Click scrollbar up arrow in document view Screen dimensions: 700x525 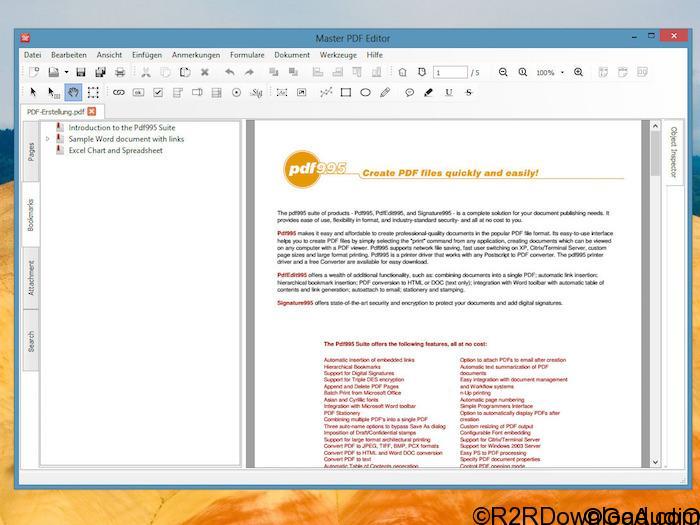pyautogui.click(x=655, y=126)
